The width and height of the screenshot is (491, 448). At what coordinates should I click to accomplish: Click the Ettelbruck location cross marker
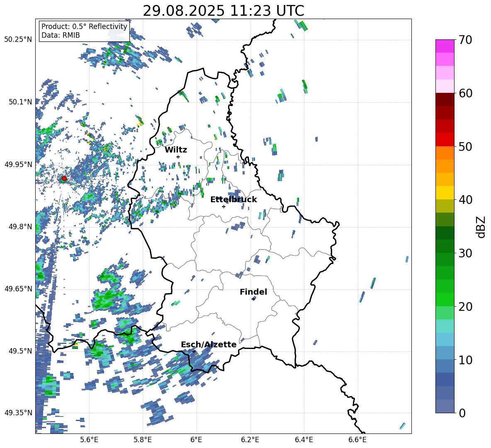point(224,206)
